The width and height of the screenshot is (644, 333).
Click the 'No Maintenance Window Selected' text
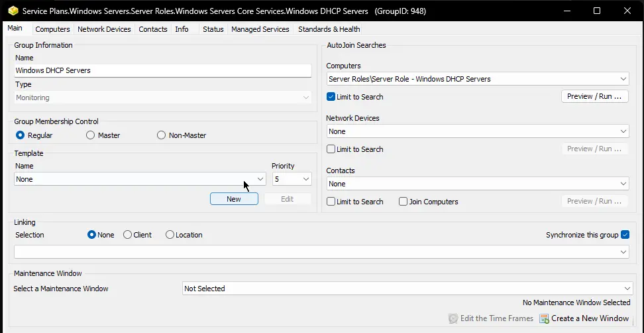(x=576, y=302)
